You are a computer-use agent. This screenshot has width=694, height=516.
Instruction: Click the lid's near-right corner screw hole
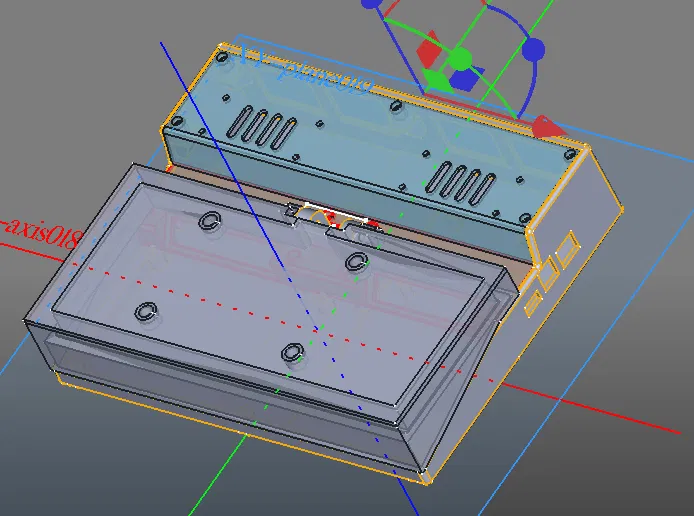pyautogui.click(x=525, y=218)
